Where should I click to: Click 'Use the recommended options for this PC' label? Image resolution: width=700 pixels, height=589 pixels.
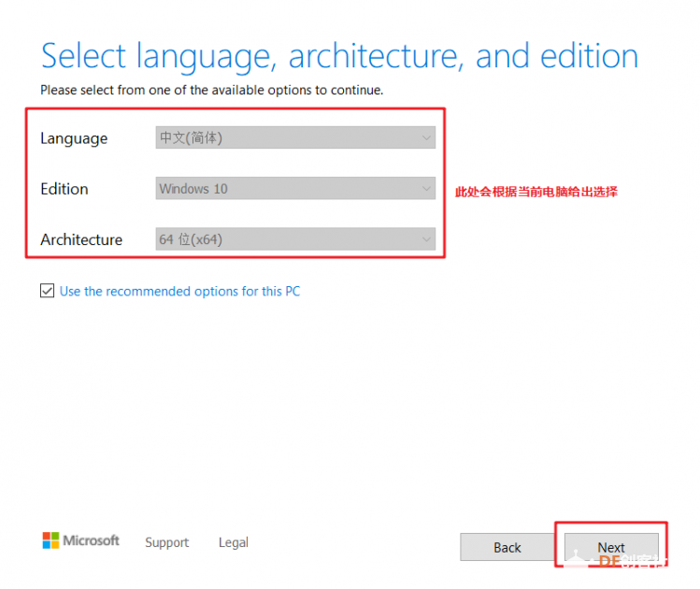click(x=179, y=291)
